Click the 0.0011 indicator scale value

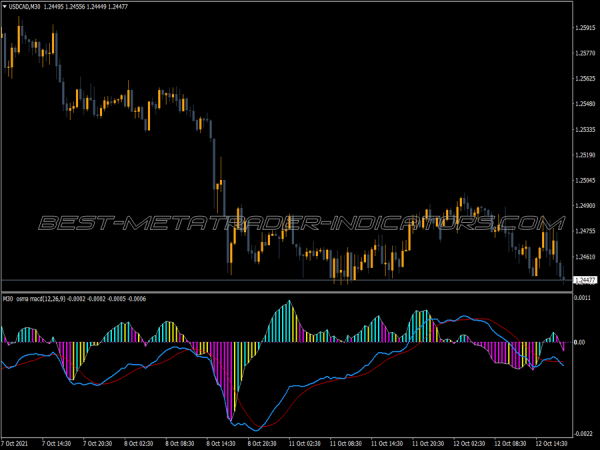pyautogui.click(x=582, y=298)
